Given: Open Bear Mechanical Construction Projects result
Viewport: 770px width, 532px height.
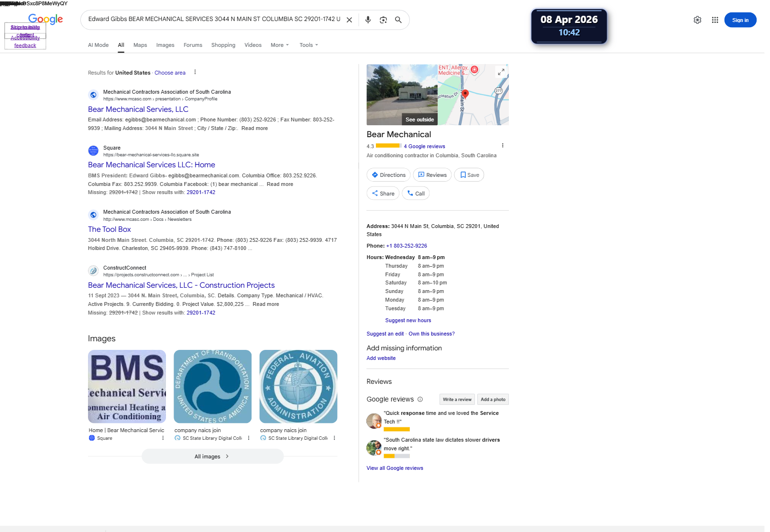Looking at the screenshot, I should [181, 285].
